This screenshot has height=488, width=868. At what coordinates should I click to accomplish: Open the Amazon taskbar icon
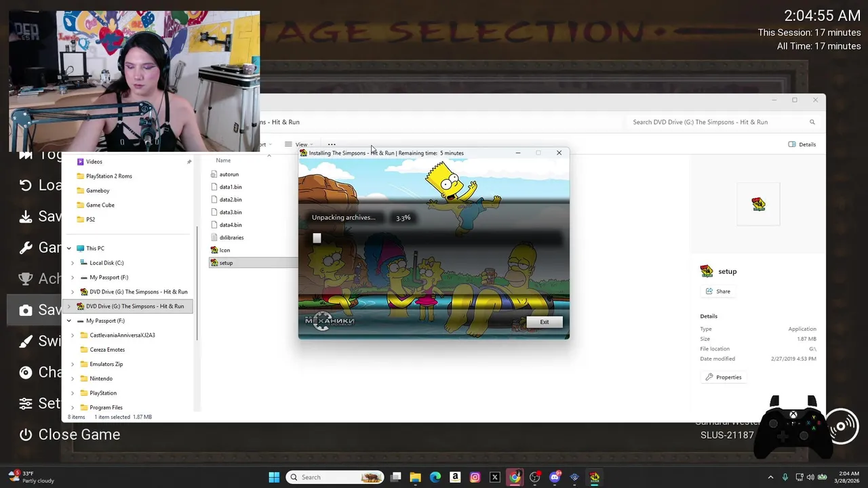pos(455,477)
